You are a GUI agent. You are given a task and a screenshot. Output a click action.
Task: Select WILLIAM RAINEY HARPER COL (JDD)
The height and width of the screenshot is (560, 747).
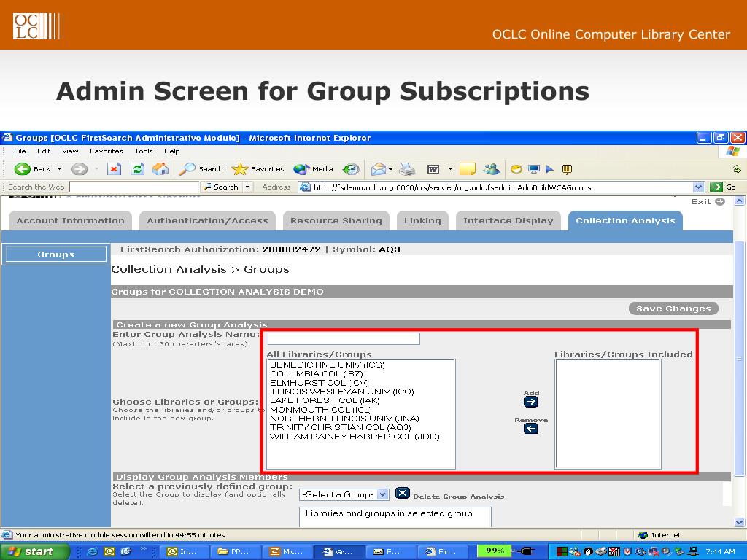coord(355,436)
